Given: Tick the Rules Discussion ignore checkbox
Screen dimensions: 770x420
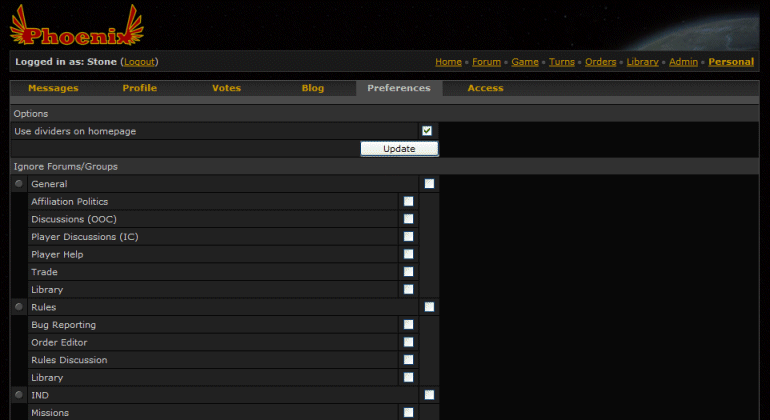Looking at the screenshot, I should (x=408, y=360).
